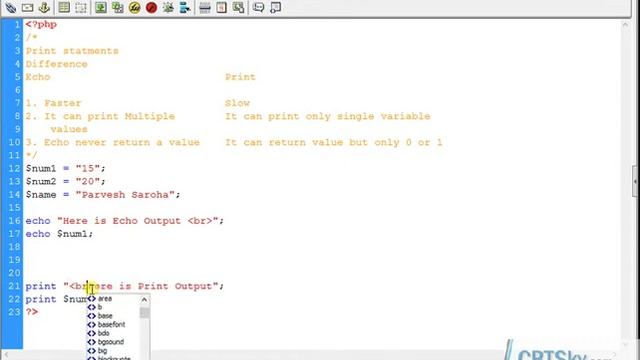Click the 'print' keyword on line 22
The width and height of the screenshot is (640, 360).
pos(41,299)
